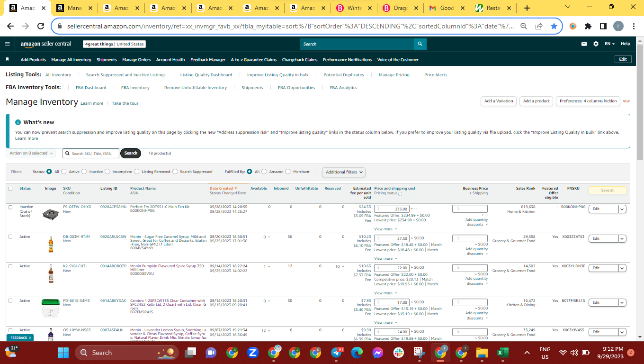
Task: Click the Search SKU, Title, ISBN field
Action: point(90,153)
